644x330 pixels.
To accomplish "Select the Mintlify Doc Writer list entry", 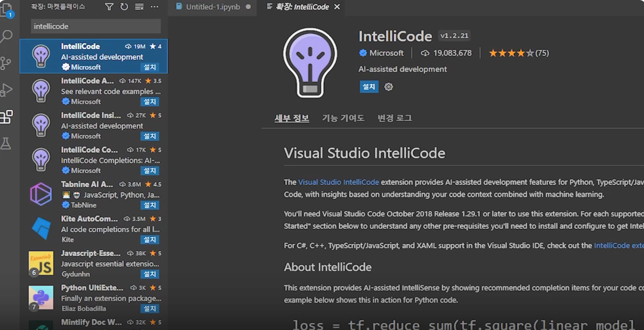I will click(x=94, y=322).
